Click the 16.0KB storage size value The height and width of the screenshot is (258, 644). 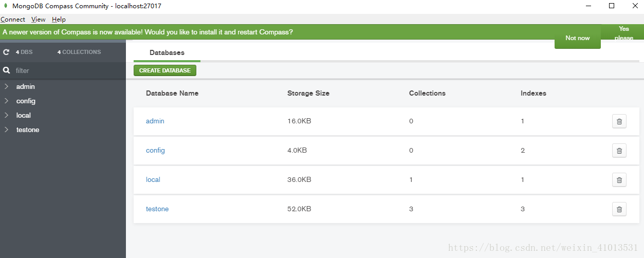coord(299,121)
